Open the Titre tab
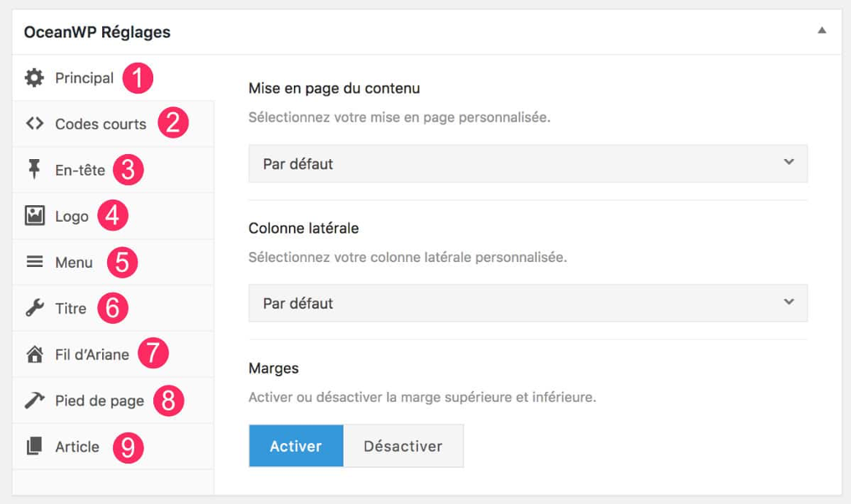Image resolution: width=851 pixels, height=504 pixels. [113, 308]
